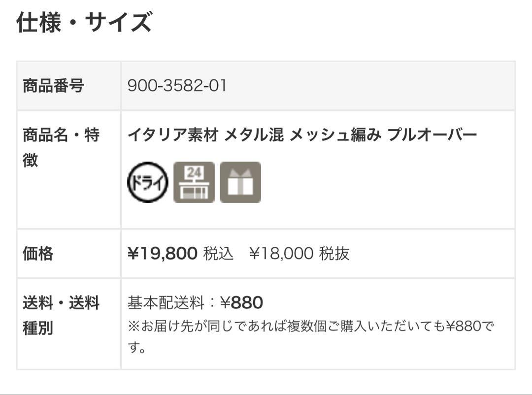The image size is (532, 395).
Task: Click the ドライ dry-clean icon
Action: tap(148, 182)
